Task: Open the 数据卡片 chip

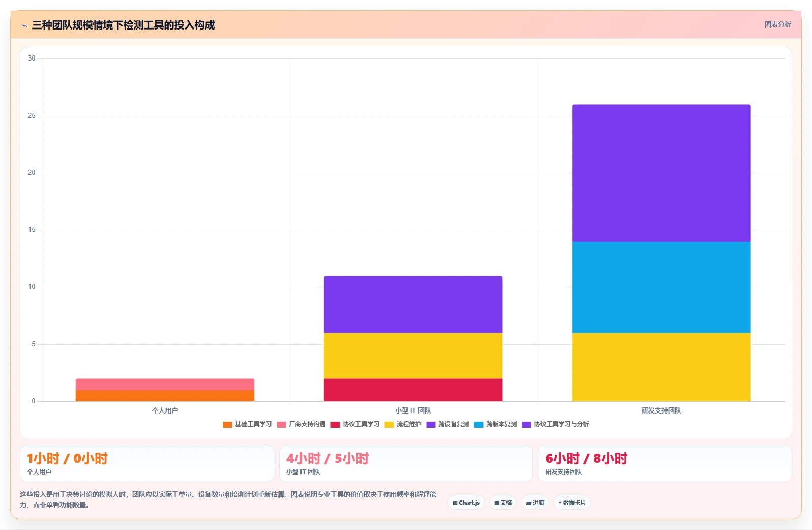Action: pyautogui.click(x=572, y=503)
